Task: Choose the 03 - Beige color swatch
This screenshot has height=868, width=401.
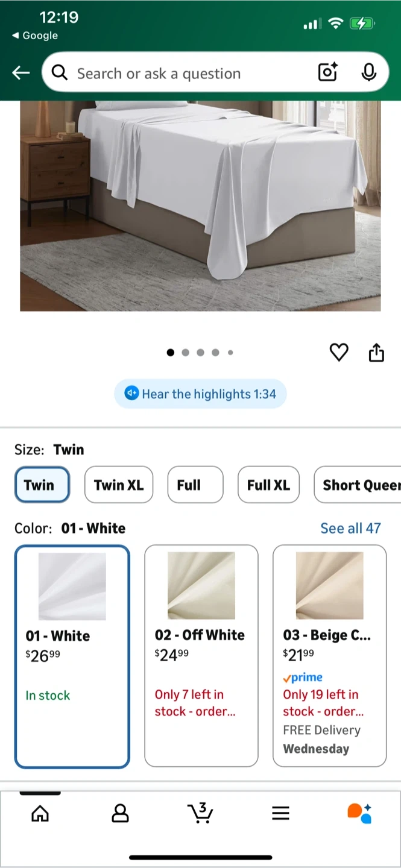Action: (330, 656)
